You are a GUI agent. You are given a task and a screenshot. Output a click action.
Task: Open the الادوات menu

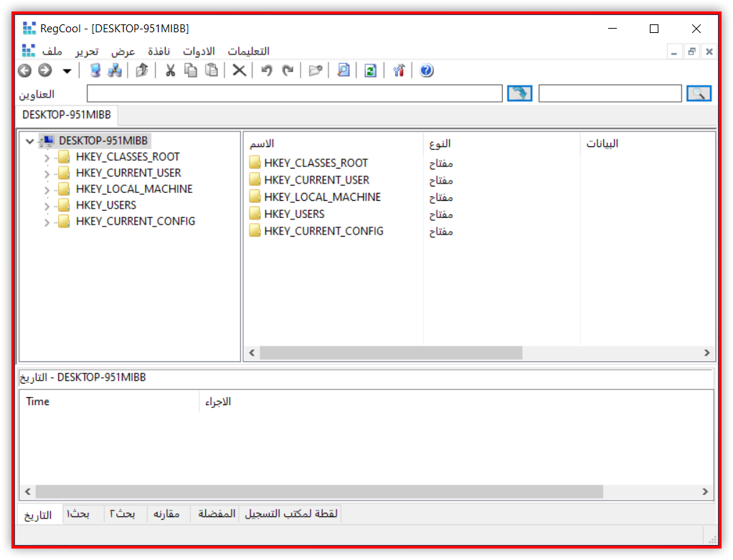(x=199, y=51)
